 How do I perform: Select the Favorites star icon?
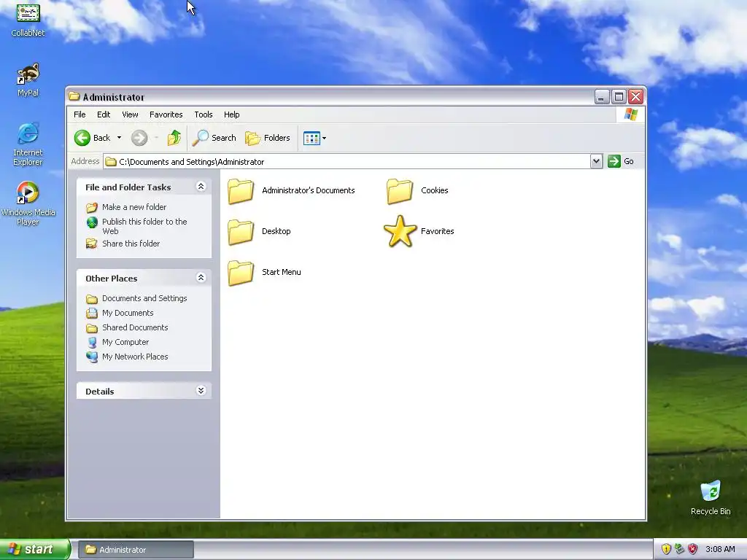(400, 231)
